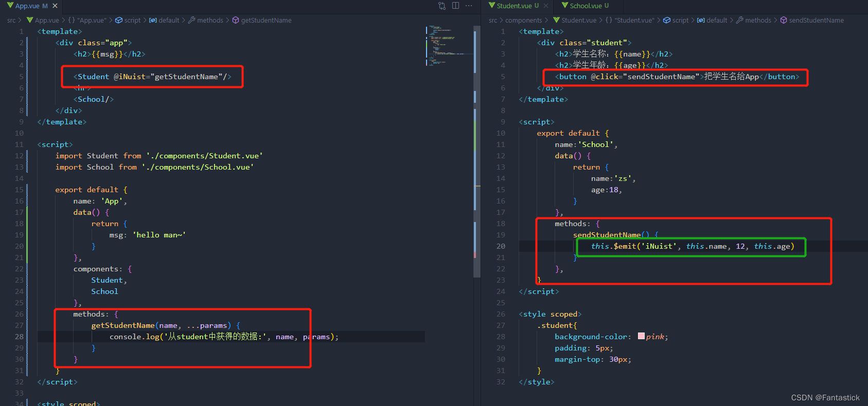
Task: Open methods breadcrumb in Student.vue editor
Action: 754,20
